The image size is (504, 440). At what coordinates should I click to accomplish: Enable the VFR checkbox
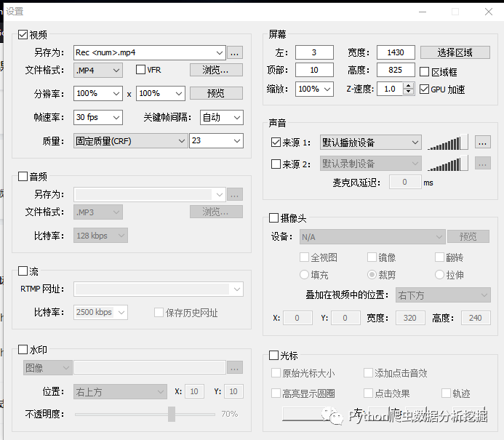click(x=140, y=70)
